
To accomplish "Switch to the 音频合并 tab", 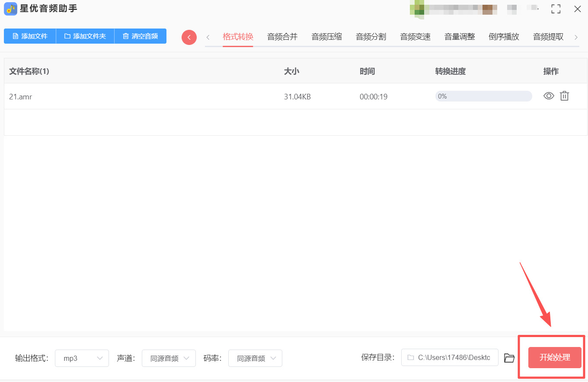I will tap(282, 37).
